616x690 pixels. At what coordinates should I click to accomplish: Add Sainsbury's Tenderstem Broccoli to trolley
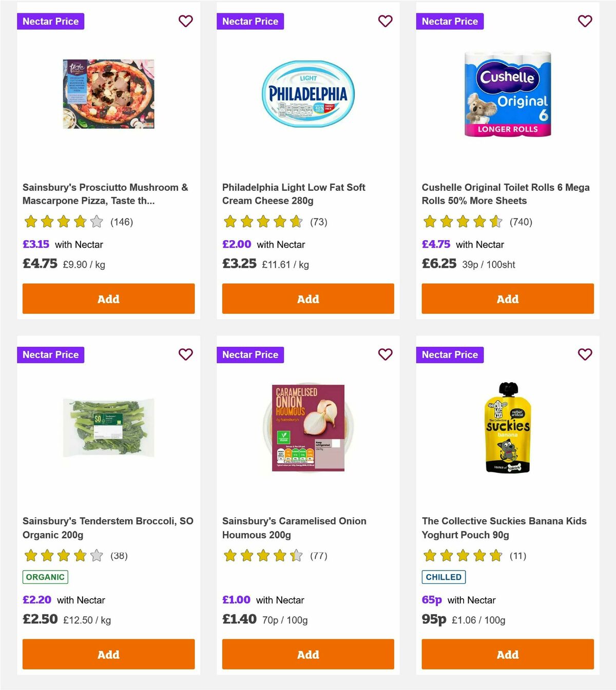point(108,655)
